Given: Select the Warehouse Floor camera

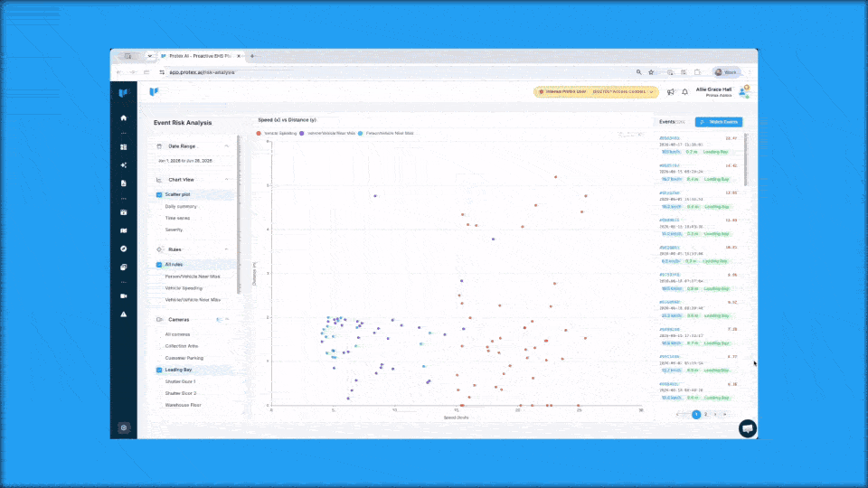Looking at the screenshot, I should pos(183,405).
